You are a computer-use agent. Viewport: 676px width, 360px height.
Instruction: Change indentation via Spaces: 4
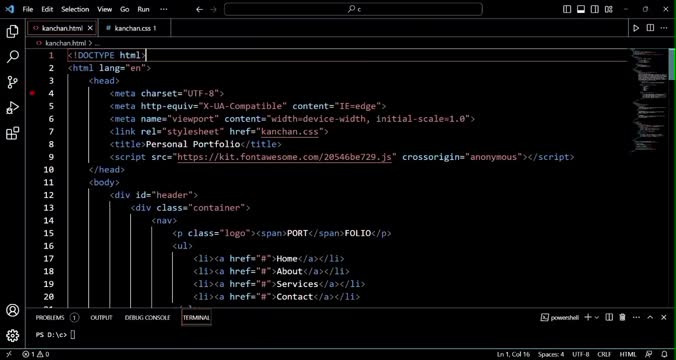551,354
